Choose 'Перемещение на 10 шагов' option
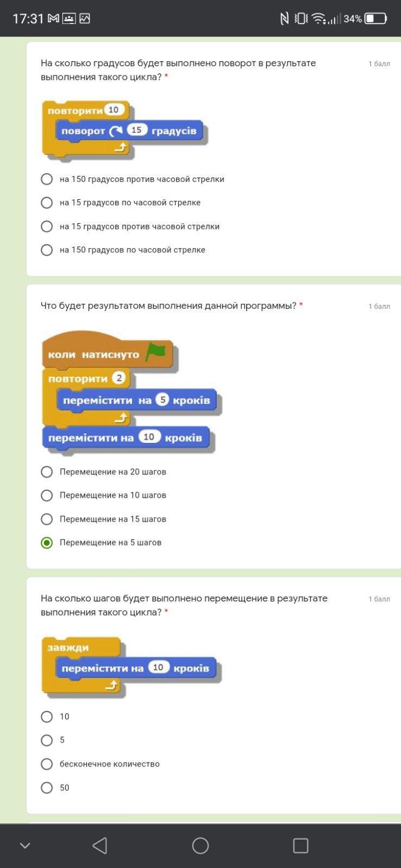401x868 pixels. [x=47, y=495]
